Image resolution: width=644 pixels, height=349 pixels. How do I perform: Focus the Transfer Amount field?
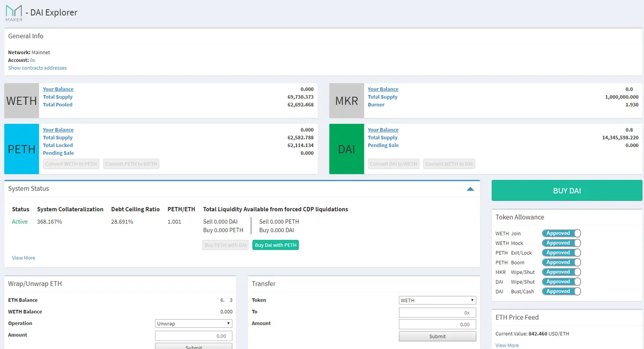pyautogui.click(x=437, y=324)
